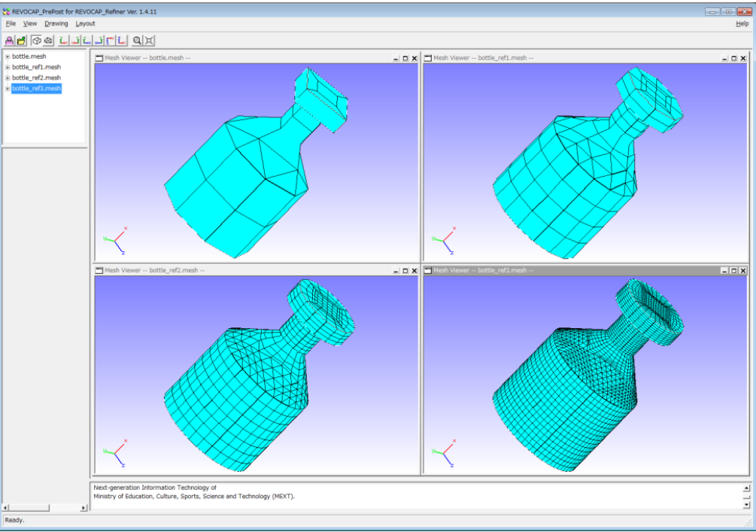The image size is (756, 532).
Task: Click the first axis orientation view icon
Action: (x=63, y=40)
